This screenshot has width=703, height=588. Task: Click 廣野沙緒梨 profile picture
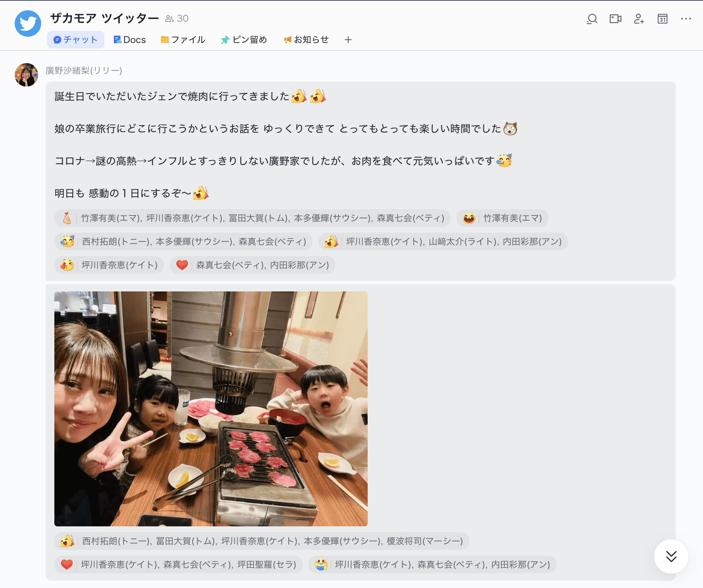[26, 75]
